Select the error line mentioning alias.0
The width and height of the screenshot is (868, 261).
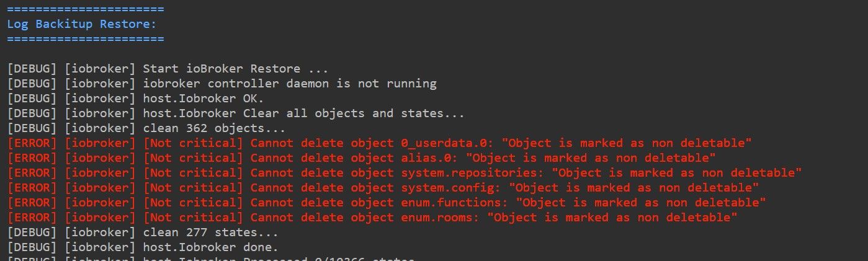tap(361, 158)
